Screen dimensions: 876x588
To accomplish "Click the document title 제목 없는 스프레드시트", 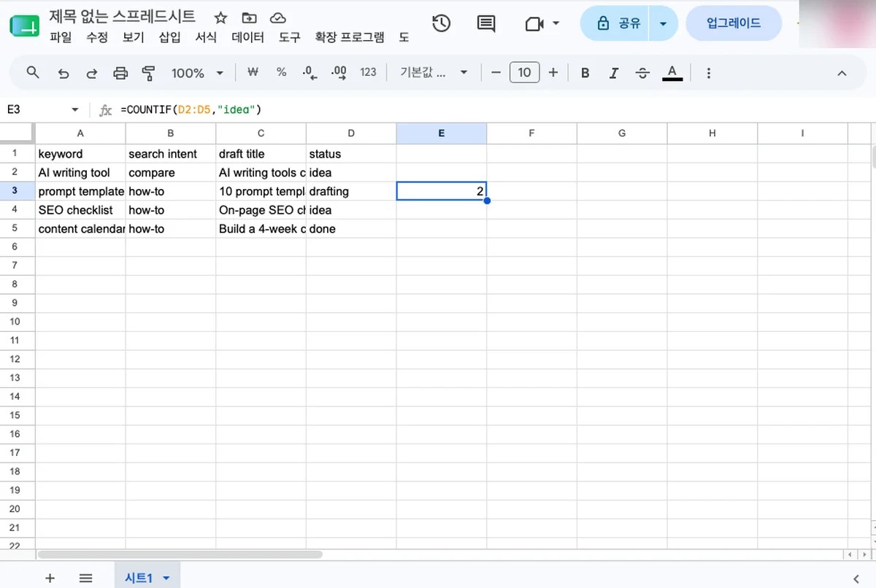I will tap(123, 17).
